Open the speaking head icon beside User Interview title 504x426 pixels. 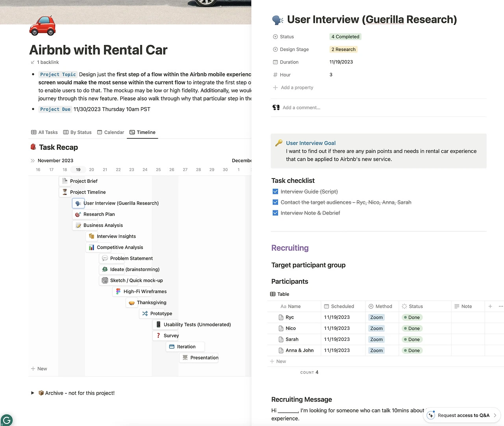pyautogui.click(x=278, y=20)
